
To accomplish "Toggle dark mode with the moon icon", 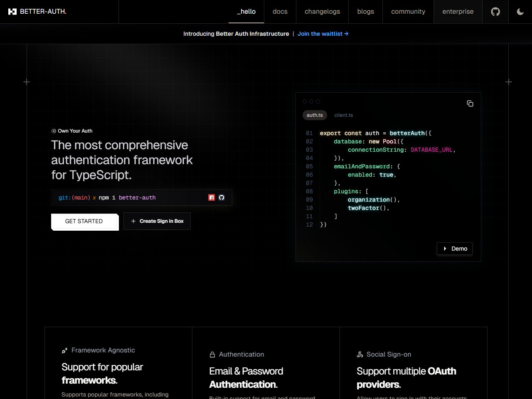I will (520, 12).
